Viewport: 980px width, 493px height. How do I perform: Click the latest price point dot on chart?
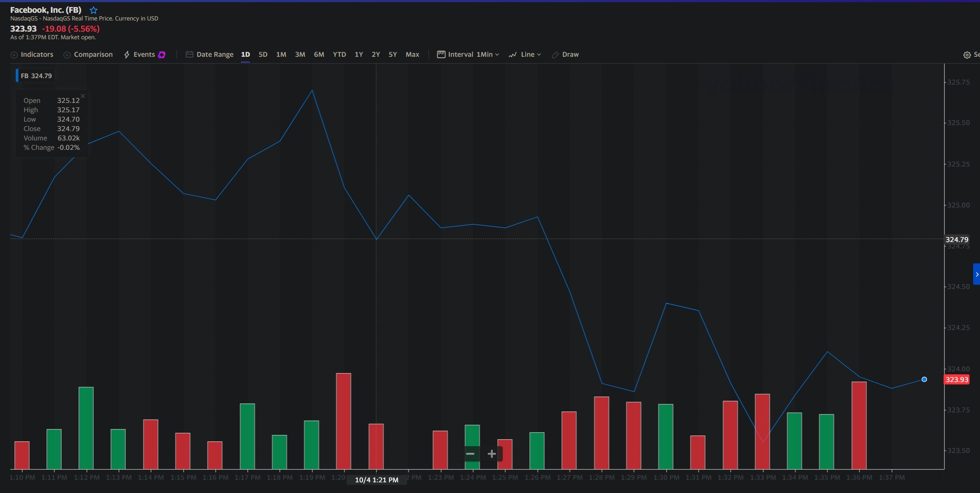pos(924,379)
